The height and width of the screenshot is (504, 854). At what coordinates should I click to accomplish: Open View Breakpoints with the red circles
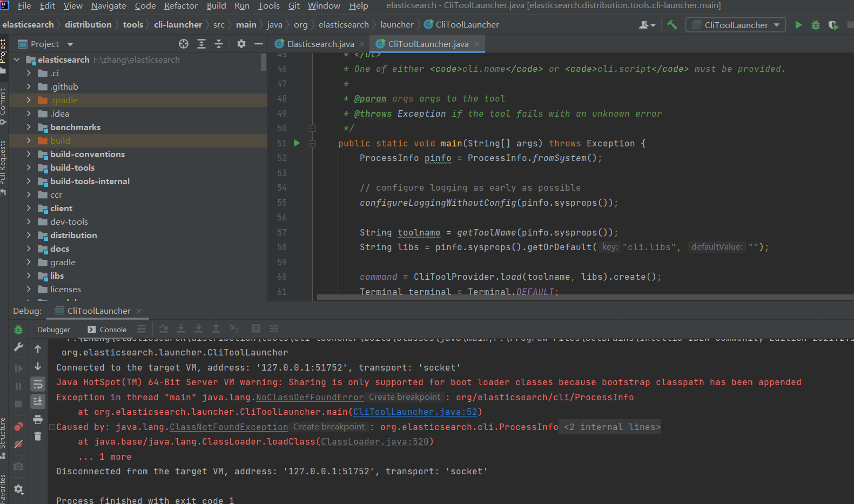[18, 426]
